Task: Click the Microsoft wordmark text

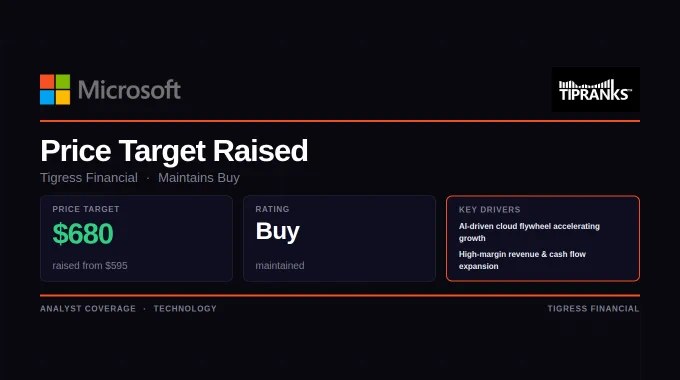Action: click(129, 90)
